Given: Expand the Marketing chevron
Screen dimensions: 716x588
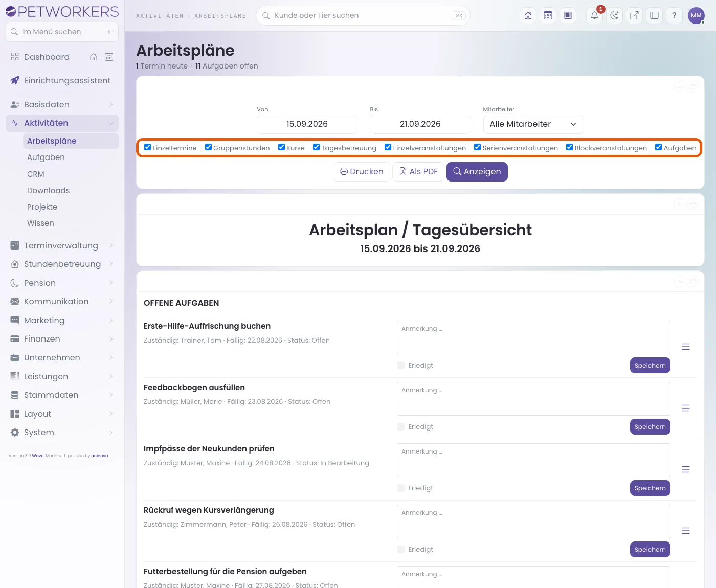Looking at the screenshot, I should (111, 321).
